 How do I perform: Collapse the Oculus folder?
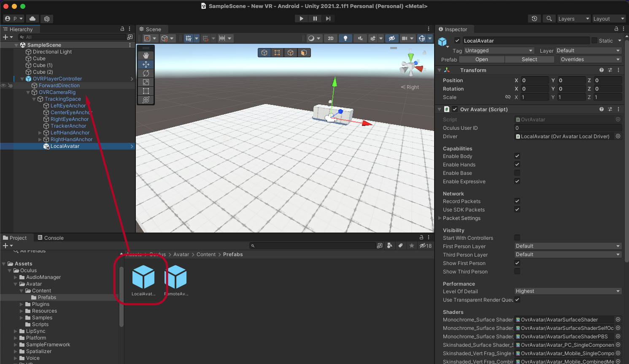[10, 270]
